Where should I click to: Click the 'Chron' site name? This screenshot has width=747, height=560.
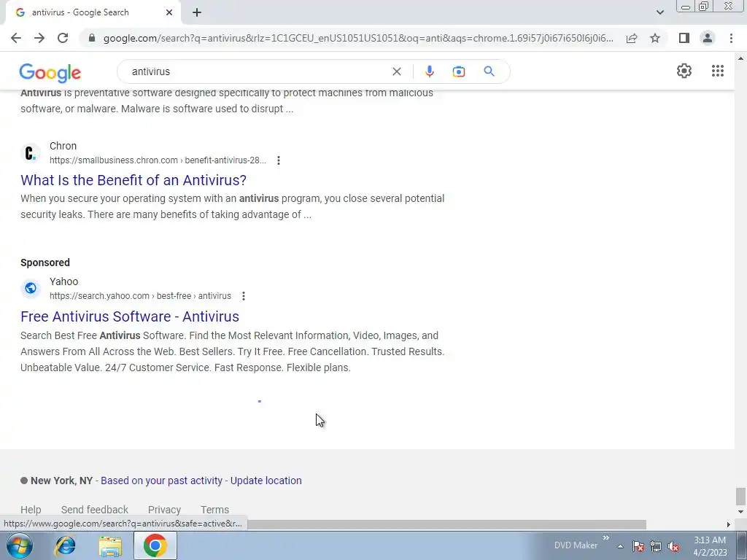pos(63,146)
